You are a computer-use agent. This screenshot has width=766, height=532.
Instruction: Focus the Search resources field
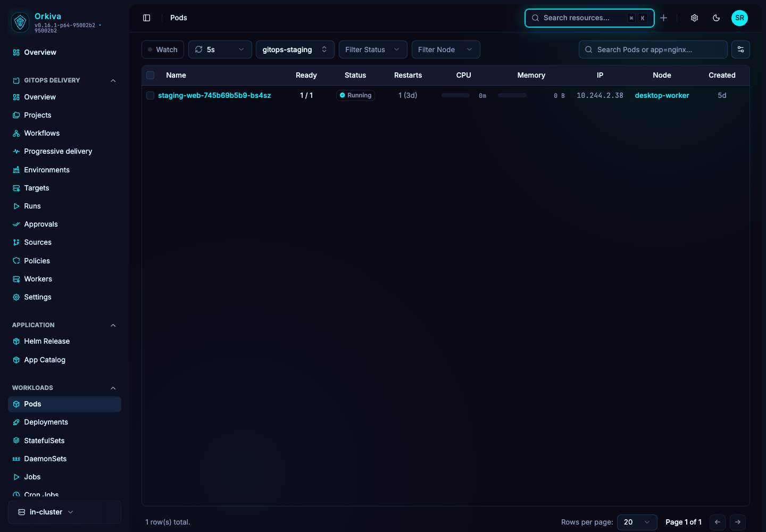(589, 18)
